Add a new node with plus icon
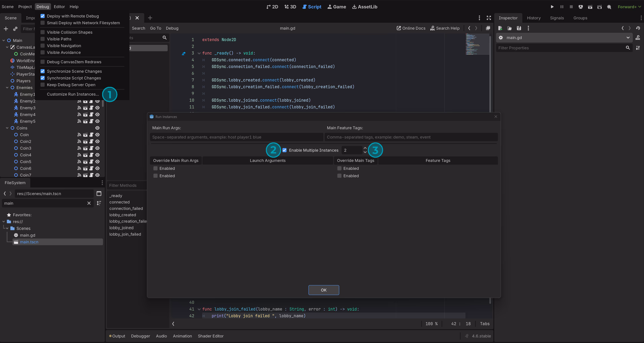 (x=6, y=29)
